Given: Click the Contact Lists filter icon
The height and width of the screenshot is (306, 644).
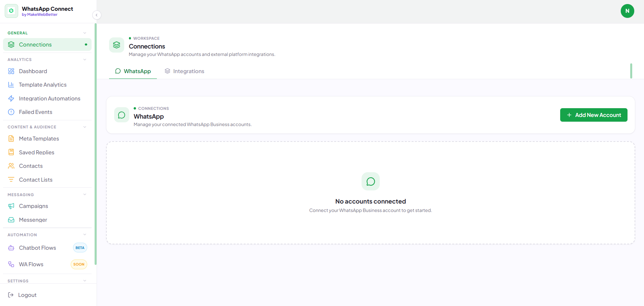Looking at the screenshot, I should (x=11, y=179).
